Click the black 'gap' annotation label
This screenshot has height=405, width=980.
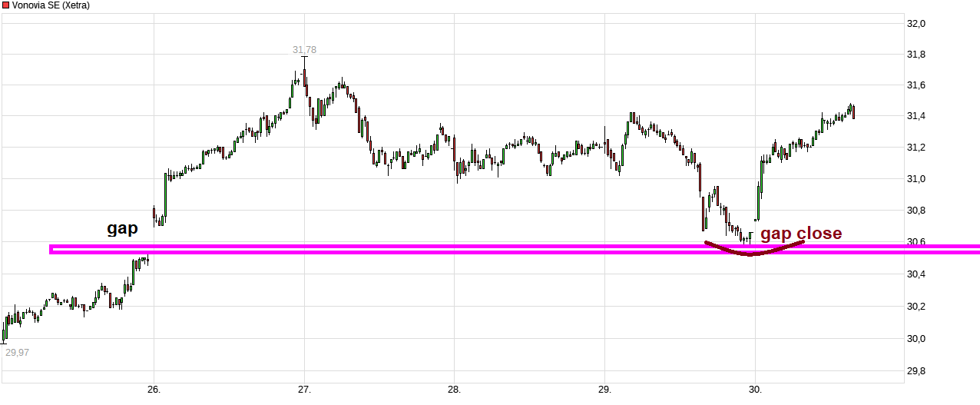(122, 228)
